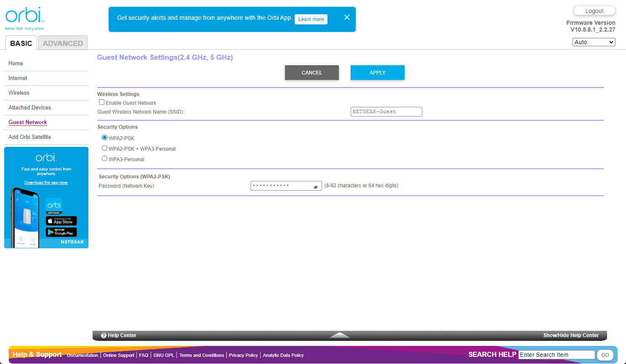626x364 pixels.
Task: Dismiss the Orbi App security alert banner
Action: tap(346, 17)
